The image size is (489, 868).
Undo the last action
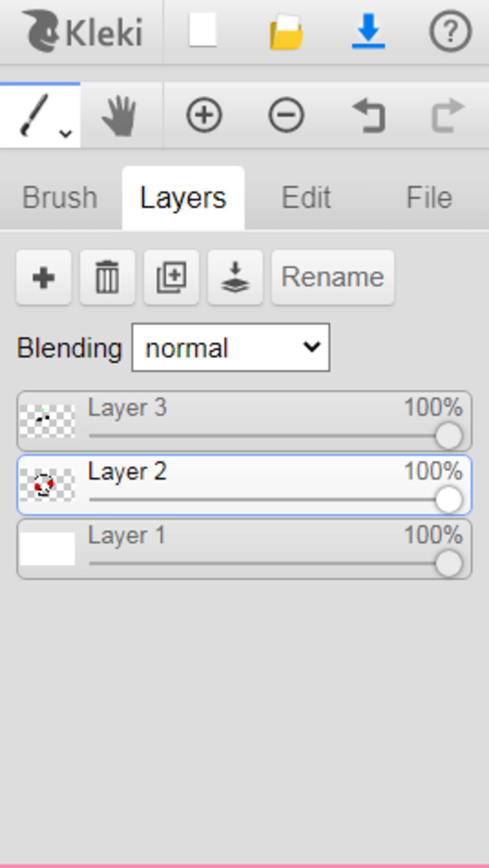pos(368,115)
